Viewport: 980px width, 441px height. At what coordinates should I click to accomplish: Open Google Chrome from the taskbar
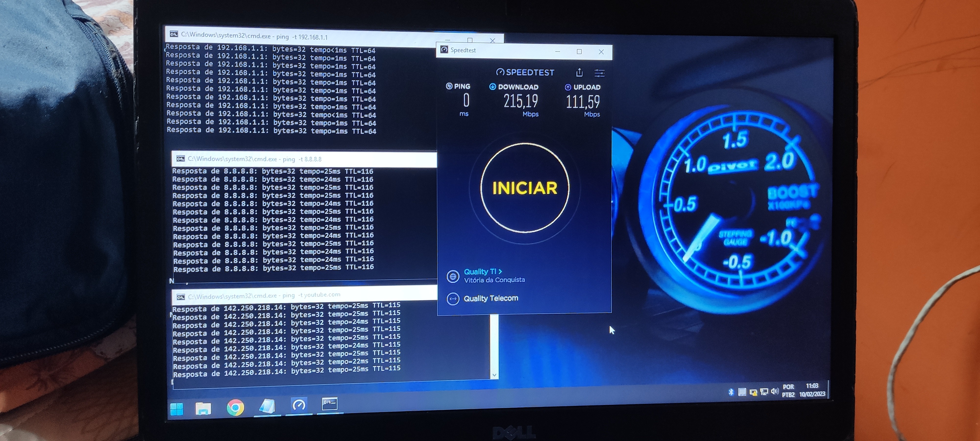pyautogui.click(x=235, y=408)
